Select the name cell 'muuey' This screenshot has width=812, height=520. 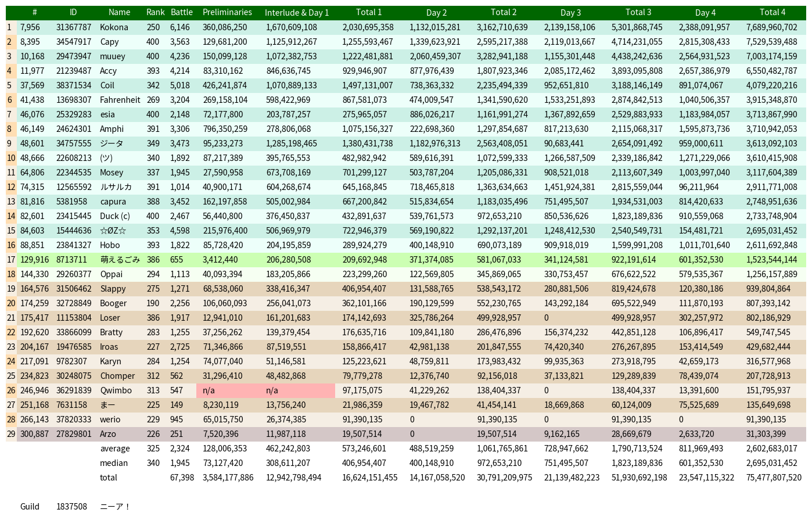pyautogui.click(x=113, y=56)
